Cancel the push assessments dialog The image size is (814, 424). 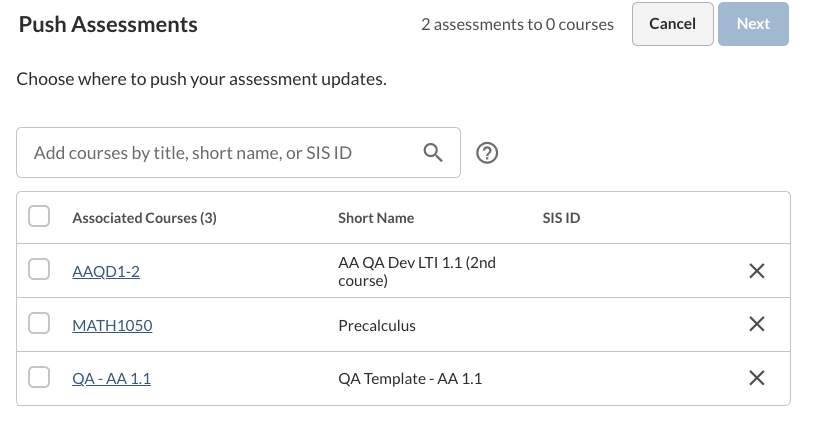673,24
